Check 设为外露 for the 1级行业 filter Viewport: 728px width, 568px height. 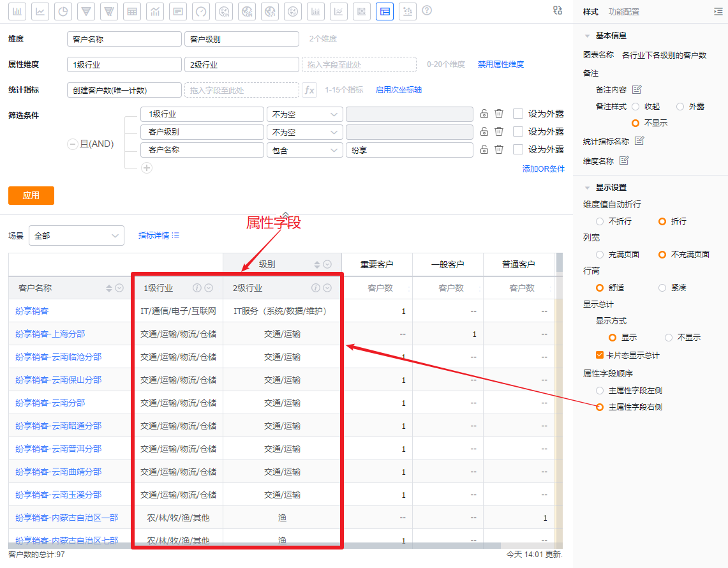click(x=518, y=114)
